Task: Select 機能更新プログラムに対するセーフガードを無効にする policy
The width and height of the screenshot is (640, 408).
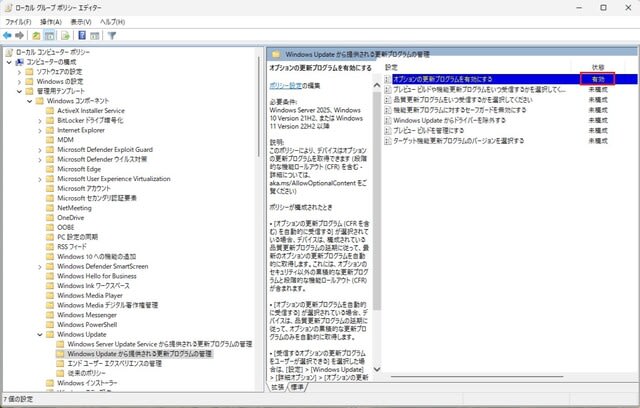Action: click(x=460, y=110)
